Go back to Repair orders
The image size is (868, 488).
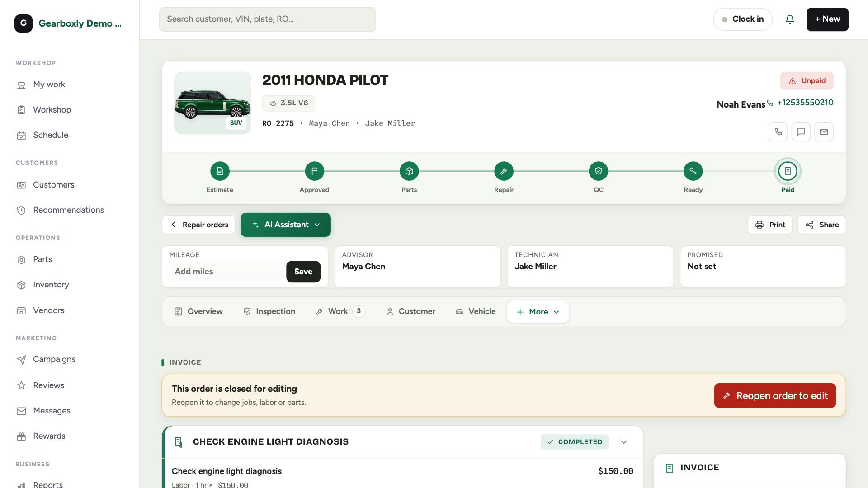coord(199,225)
